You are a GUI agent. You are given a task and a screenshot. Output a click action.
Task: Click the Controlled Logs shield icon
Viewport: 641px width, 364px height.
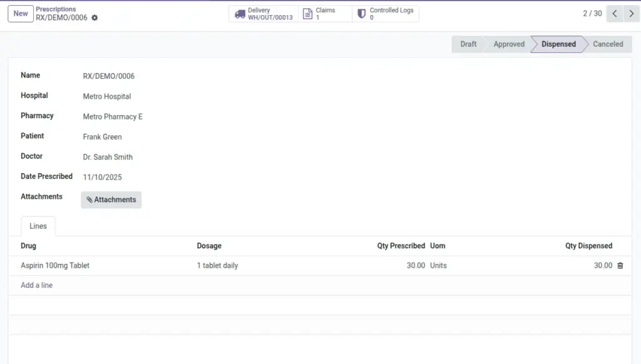[x=361, y=14]
